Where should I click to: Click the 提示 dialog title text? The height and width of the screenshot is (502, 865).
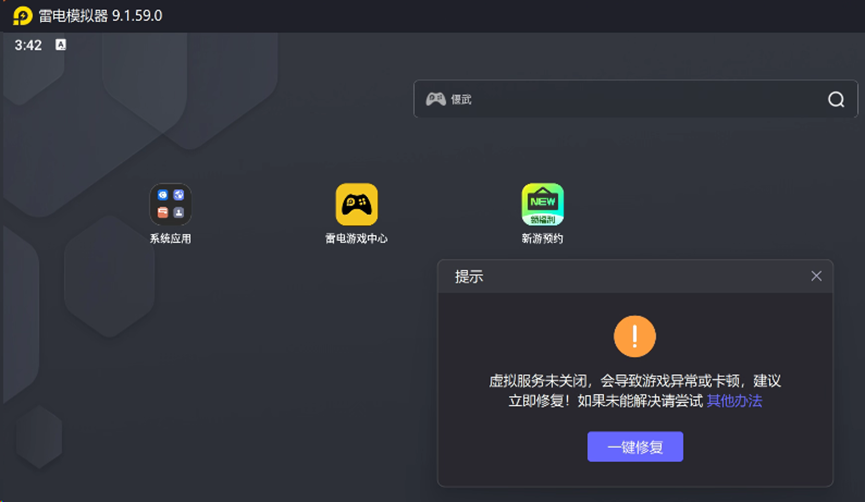tap(469, 276)
